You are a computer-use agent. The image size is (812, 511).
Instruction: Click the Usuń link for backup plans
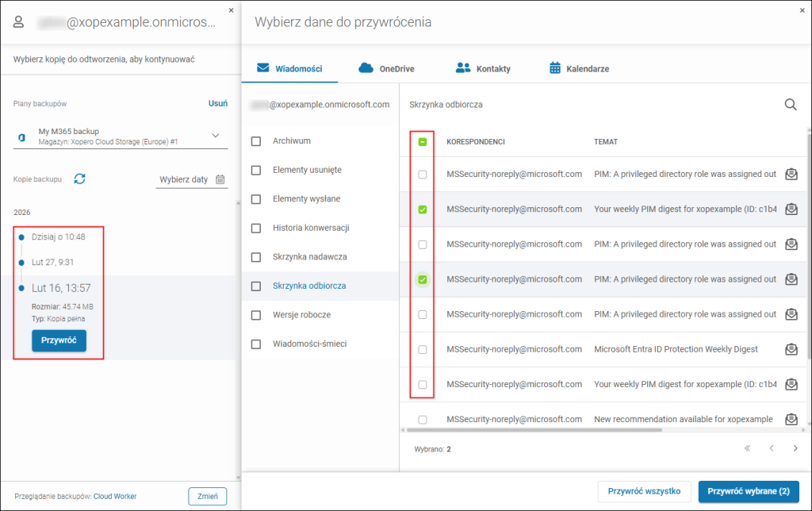pos(218,103)
